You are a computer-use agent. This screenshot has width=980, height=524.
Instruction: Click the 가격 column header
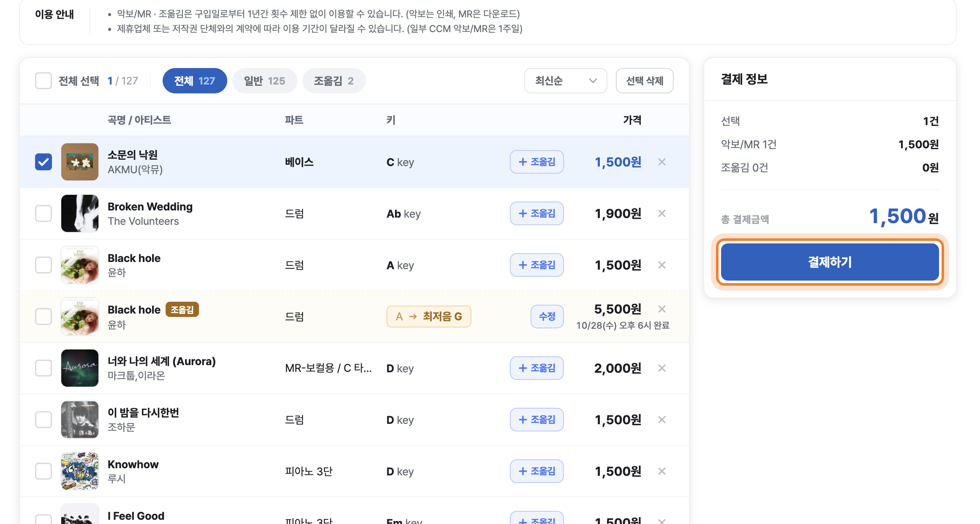[x=632, y=120]
